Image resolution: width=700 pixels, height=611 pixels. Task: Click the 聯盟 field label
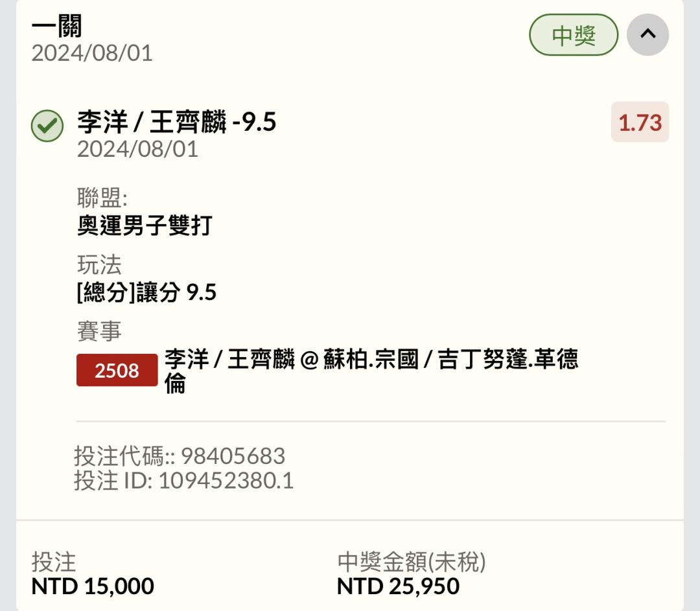pos(102,197)
